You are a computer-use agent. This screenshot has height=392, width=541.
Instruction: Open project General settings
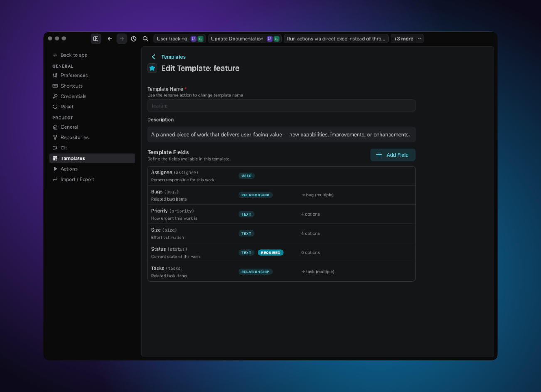pyautogui.click(x=92, y=127)
